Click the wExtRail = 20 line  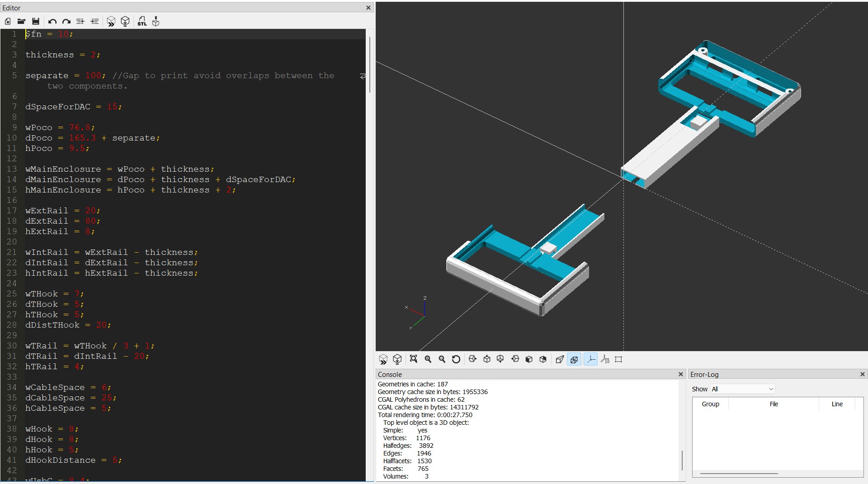pyautogui.click(x=63, y=211)
